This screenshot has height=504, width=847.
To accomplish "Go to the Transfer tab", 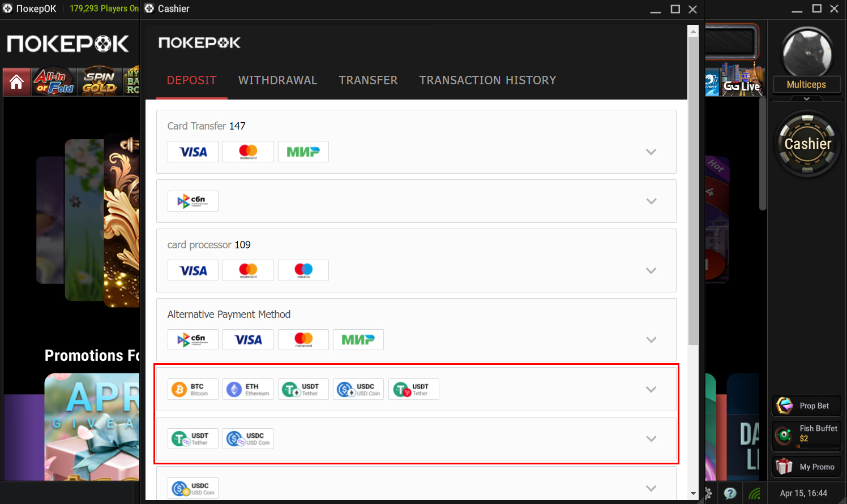I will pyautogui.click(x=368, y=80).
